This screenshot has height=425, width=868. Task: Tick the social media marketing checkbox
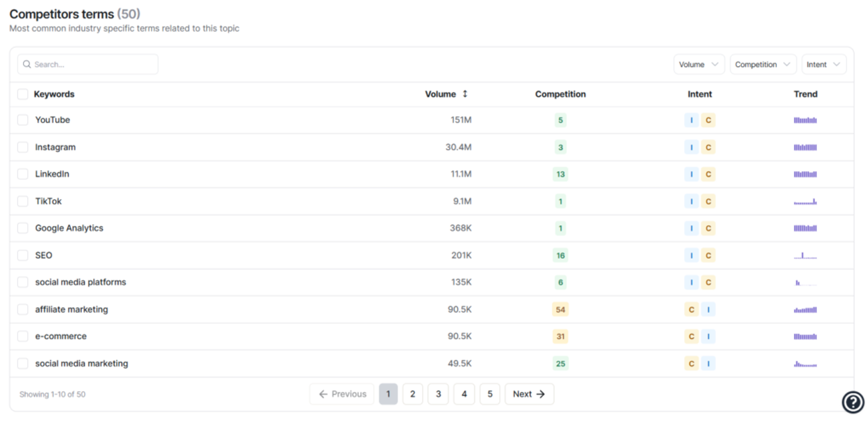pyautogui.click(x=23, y=363)
